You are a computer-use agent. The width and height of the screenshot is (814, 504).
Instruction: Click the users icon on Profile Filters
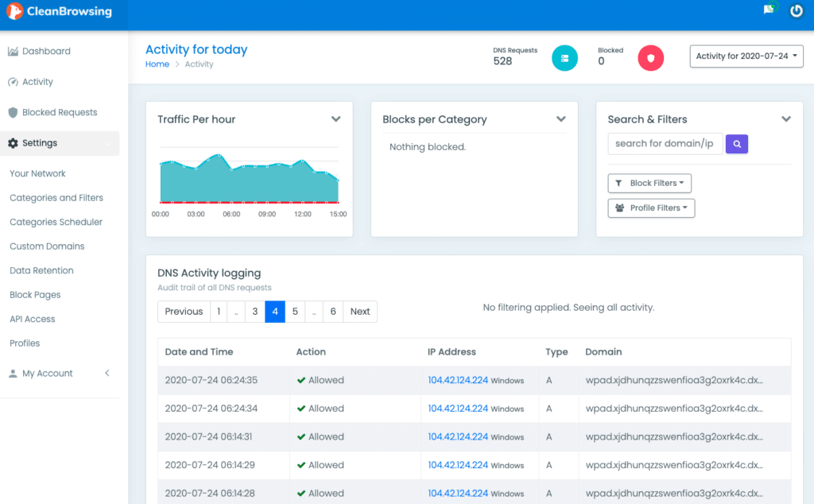619,208
